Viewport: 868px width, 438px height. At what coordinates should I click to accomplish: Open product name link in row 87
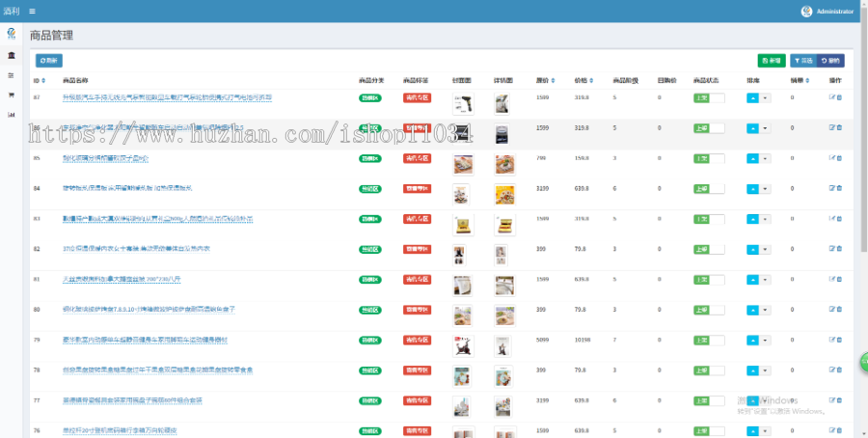(x=167, y=97)
